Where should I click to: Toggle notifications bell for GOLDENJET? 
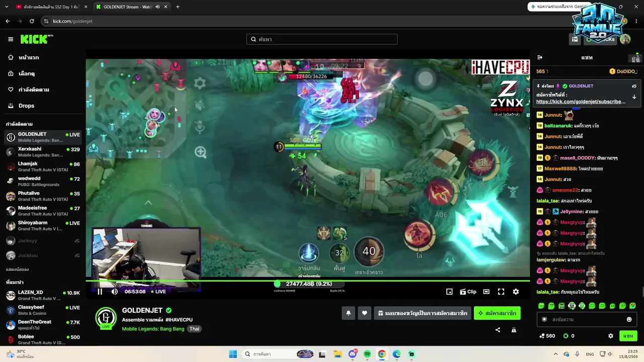tap(348, 313)
